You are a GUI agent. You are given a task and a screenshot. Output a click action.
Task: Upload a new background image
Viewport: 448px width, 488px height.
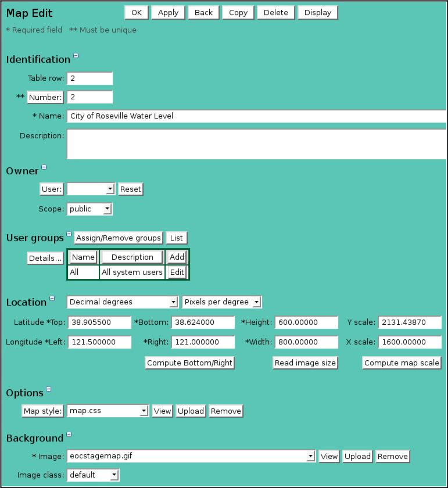(357, 457)
